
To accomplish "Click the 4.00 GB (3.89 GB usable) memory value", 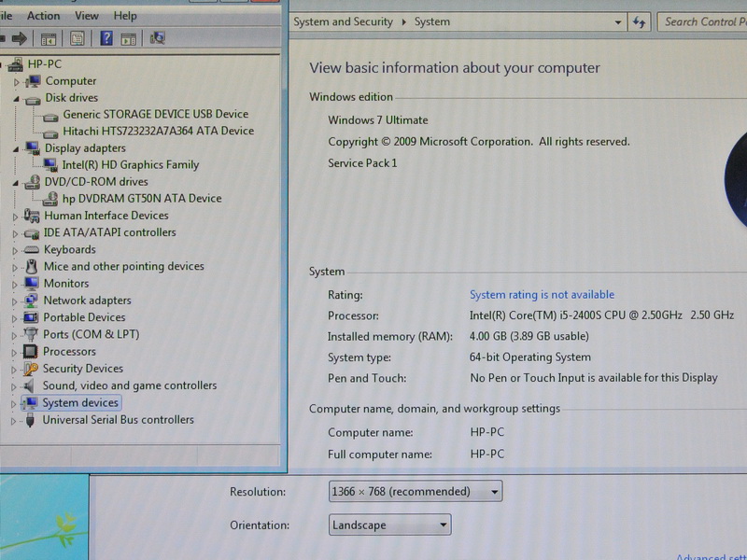I will (529, 336).
